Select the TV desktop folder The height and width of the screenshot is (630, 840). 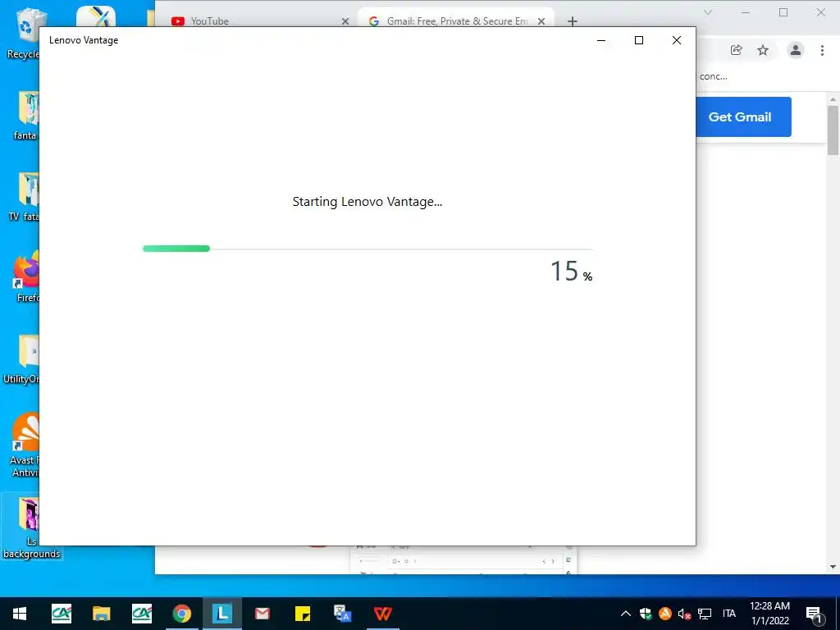[x=24, y=197]
